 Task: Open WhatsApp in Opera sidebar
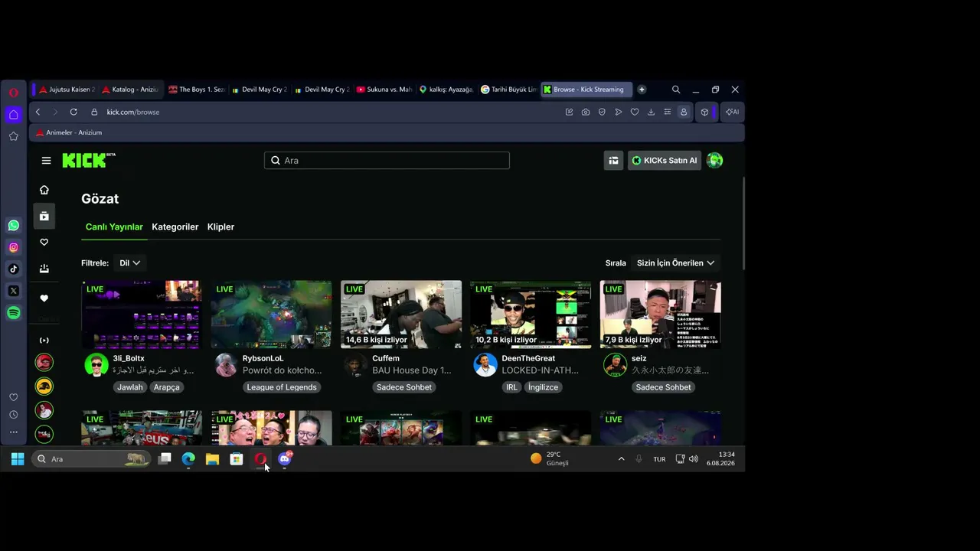(14, 226)
